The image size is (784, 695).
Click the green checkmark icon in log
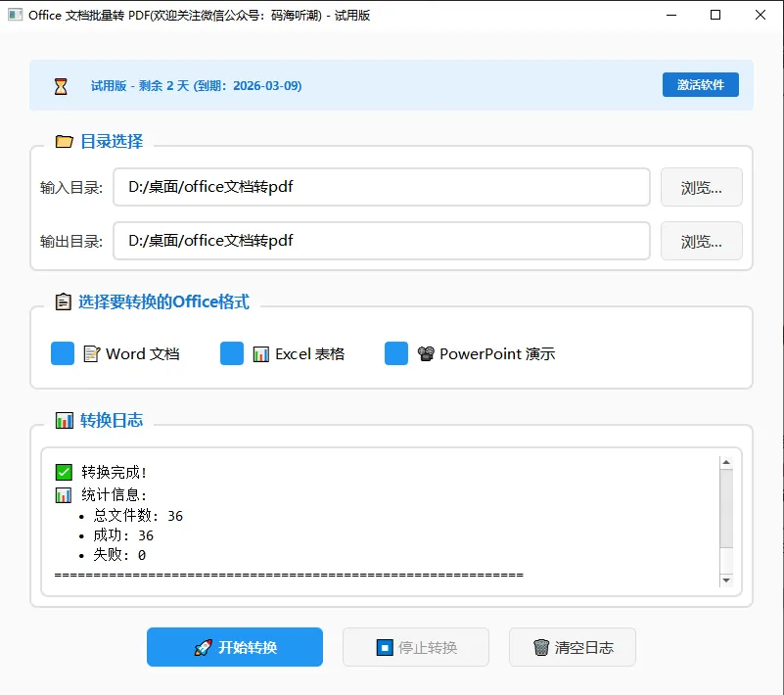pyautogui.click(x=64, y=472)
